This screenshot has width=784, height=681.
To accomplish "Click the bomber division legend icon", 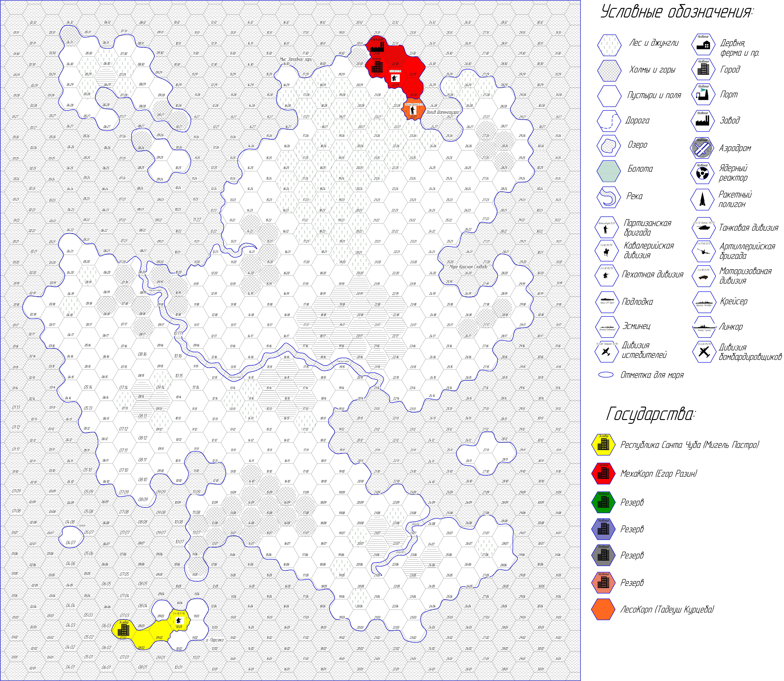I will [x=704, y=352].
